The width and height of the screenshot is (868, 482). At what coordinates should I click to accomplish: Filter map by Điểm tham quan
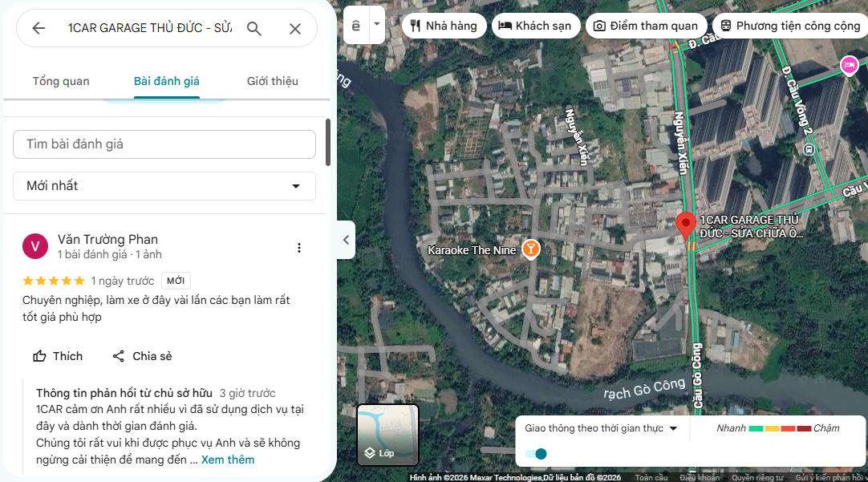[x=646, y=26]
